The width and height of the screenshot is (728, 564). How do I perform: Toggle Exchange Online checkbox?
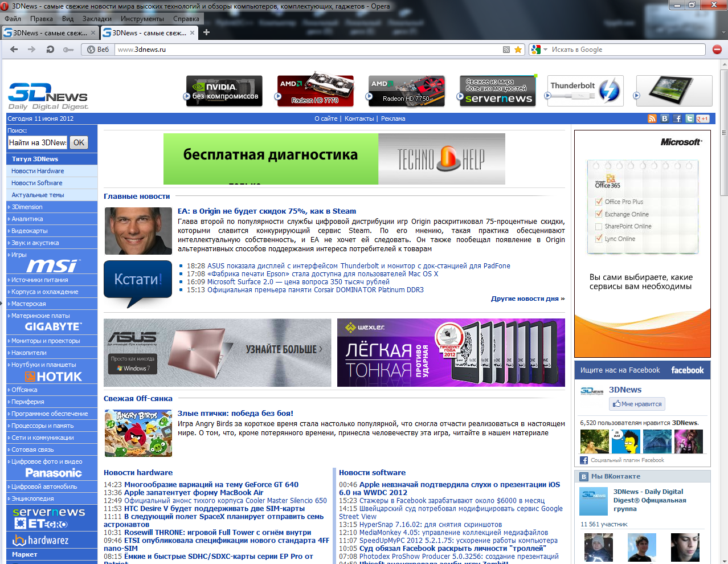point(599,214)
